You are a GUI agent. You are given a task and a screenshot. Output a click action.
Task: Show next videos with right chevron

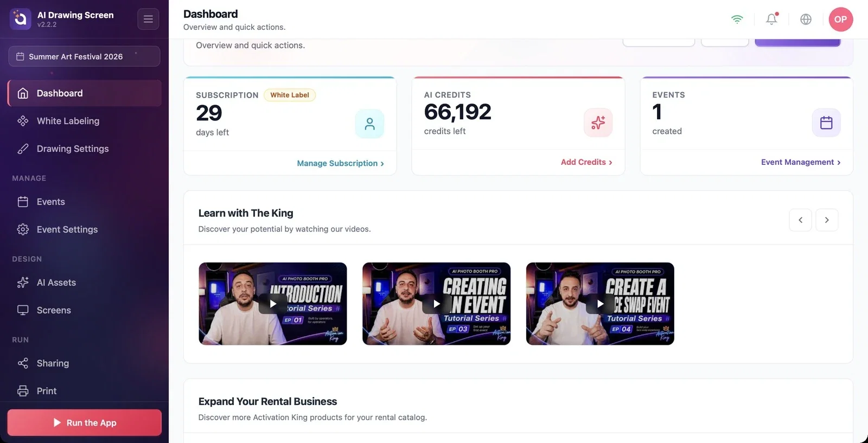coord(827,220)
